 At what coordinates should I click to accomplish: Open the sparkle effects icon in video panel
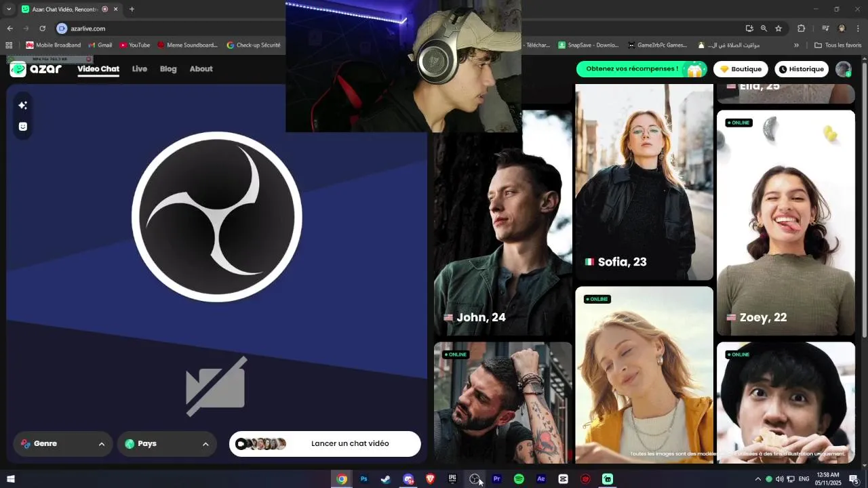point(22,105)
